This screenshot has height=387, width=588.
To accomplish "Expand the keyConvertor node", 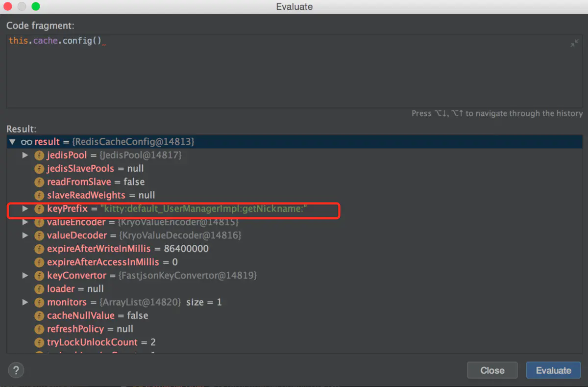I will coord(25,276).
